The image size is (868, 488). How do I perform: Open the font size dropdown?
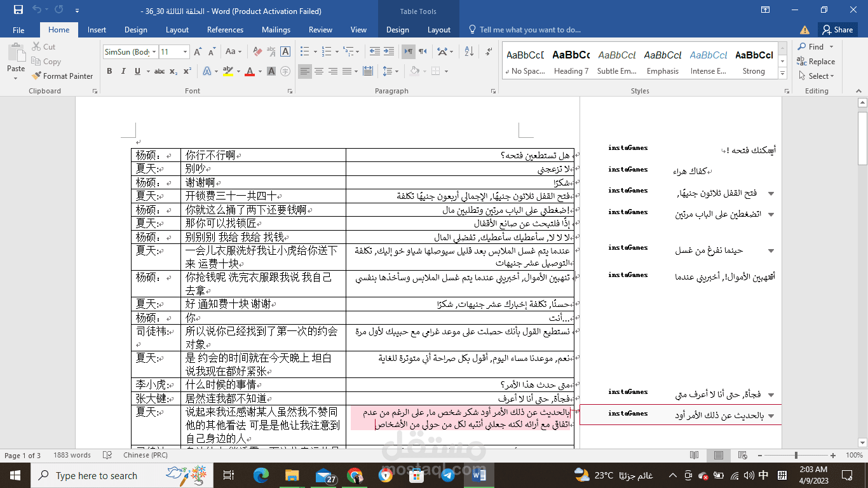click(185, 52)
